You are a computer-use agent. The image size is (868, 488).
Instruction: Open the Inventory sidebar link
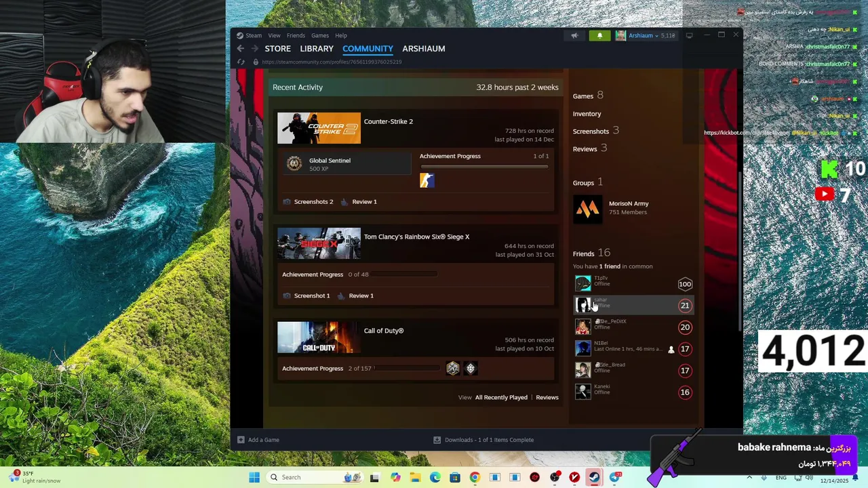587,114
